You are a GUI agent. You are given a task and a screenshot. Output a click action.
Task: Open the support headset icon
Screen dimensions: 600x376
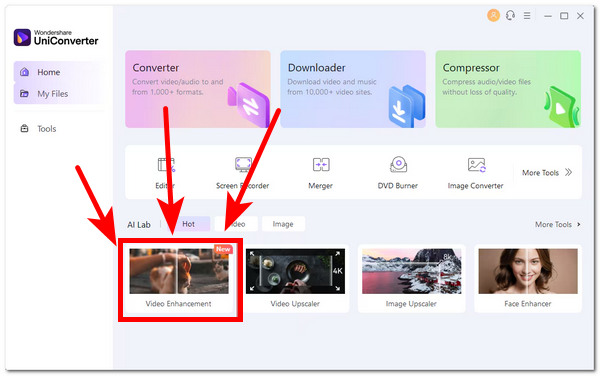(x=510, y=16)
